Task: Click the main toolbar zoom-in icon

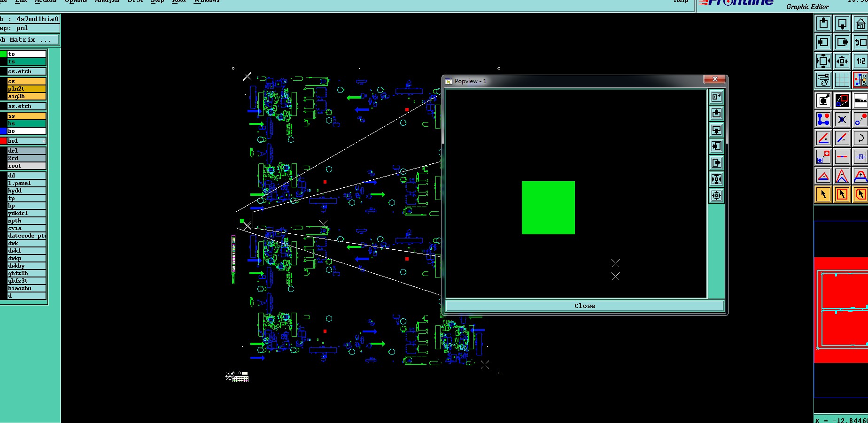Action: (823, 61)
